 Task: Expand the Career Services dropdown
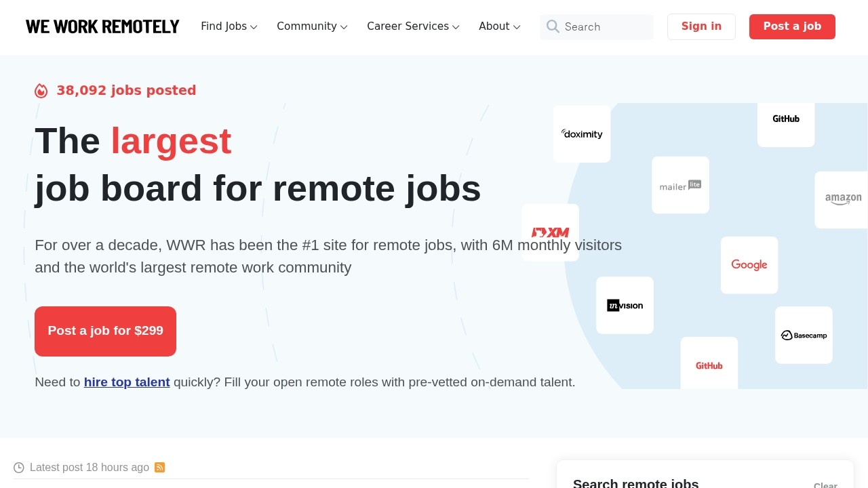click(x=412, y=26)
